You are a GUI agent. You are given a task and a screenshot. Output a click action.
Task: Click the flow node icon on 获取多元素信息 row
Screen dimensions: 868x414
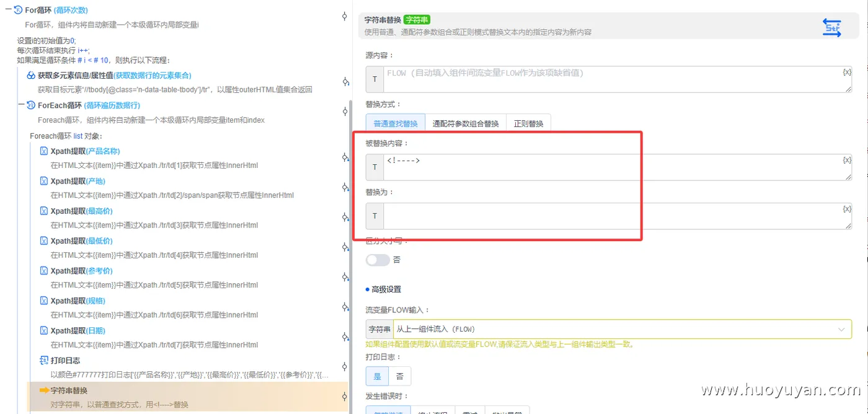(345, 82)
